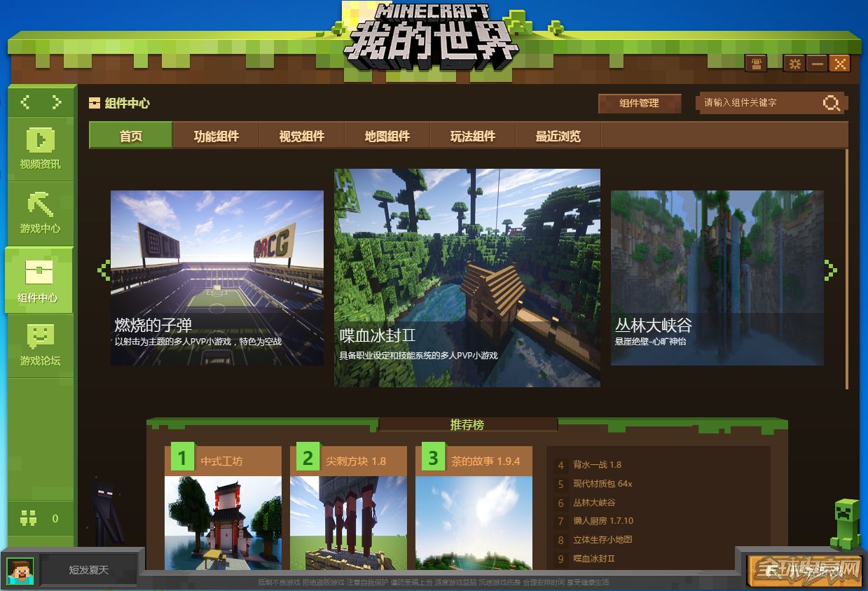Click the username 短发夏天 button
This screenshot has width=868, height=591.
[x=89, y=570]
